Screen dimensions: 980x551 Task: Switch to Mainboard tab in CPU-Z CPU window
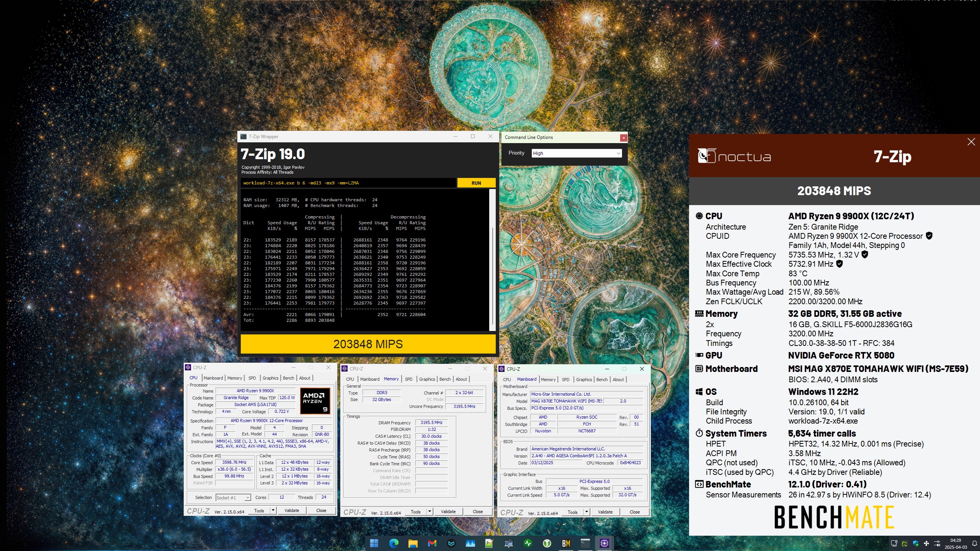(x=213, y=378)
